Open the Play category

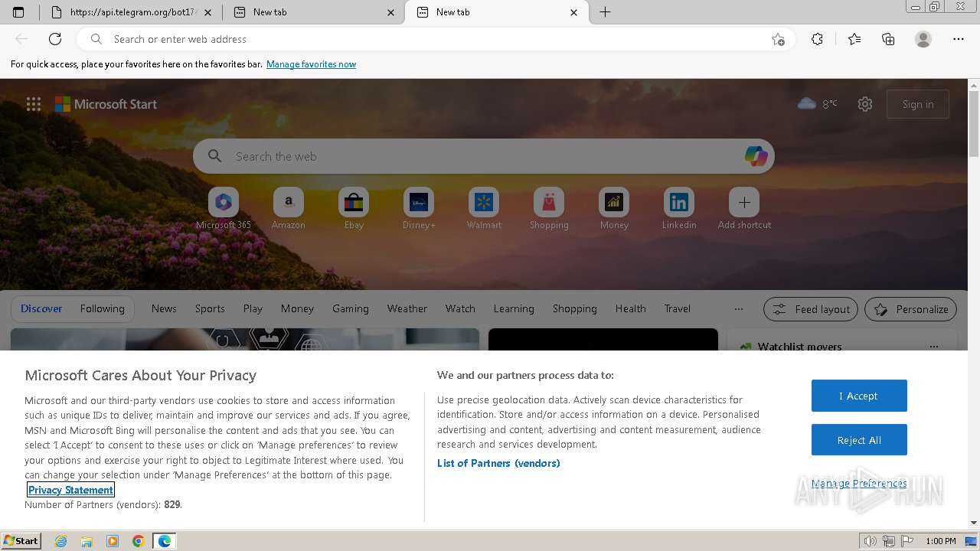point(253,308)
